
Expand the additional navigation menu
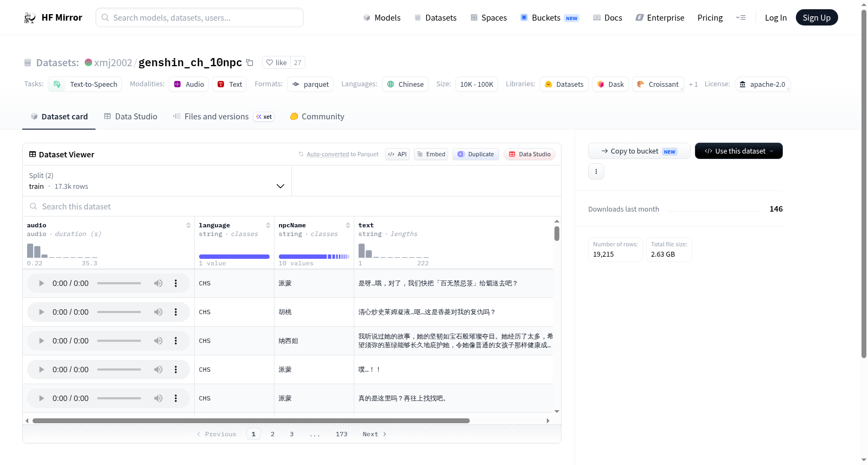[x=741, y=18]
